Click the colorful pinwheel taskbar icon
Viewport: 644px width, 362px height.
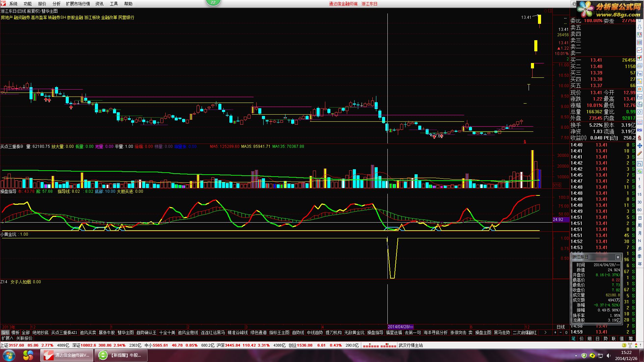pyautogui.click(x=28, y=355)
